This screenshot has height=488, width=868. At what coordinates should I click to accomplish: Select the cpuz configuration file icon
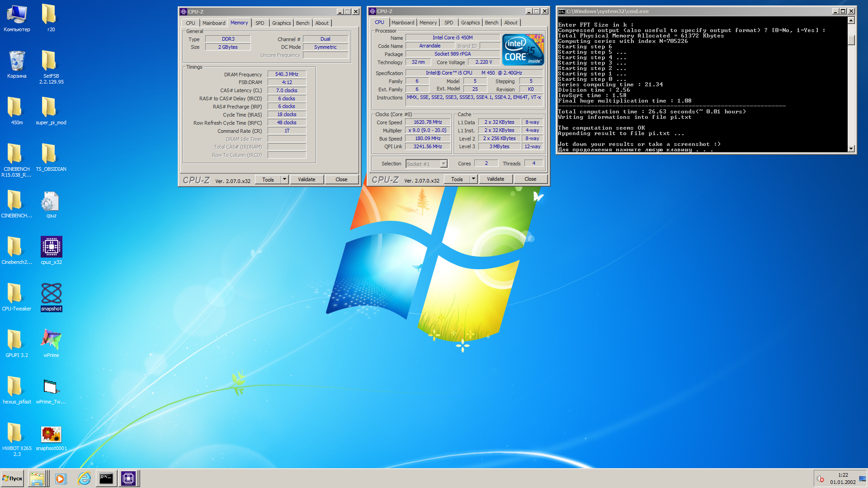51,204
